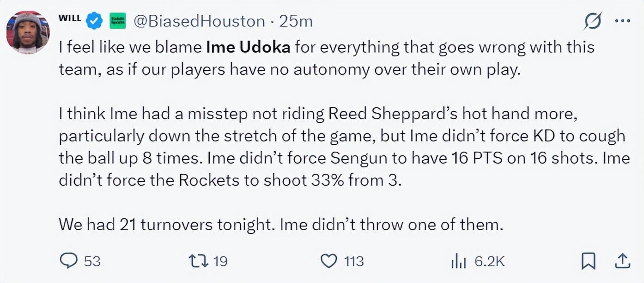Open the profile picture of WILL

(x=28, y=32)
